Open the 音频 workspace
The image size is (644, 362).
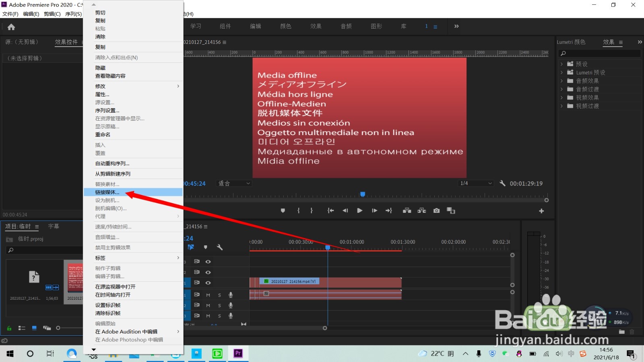pyautogui.click(x=346, y=26)
